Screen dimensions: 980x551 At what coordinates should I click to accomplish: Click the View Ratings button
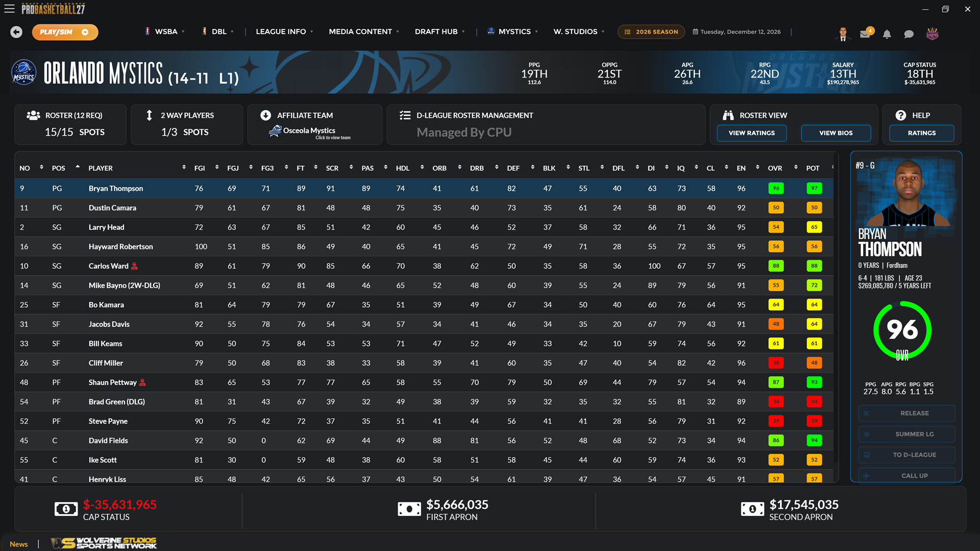point(751,133)
